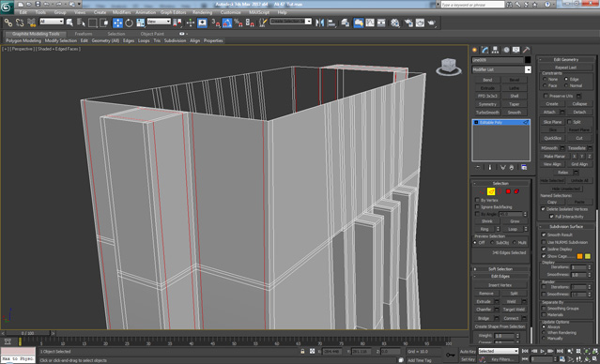Click the ViewCube in the viewport
Image resolution: width=600 pixels, height=364 pixels.
[449, 67]
